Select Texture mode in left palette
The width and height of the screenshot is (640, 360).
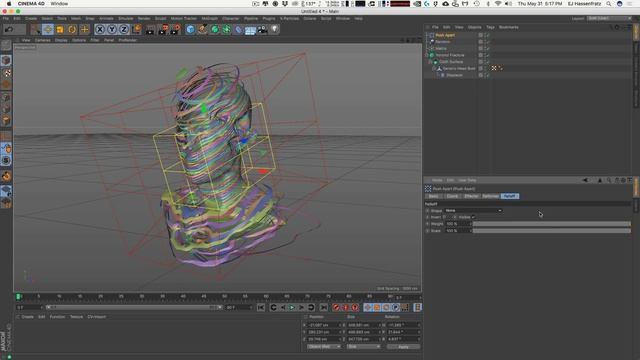[6, 73]
